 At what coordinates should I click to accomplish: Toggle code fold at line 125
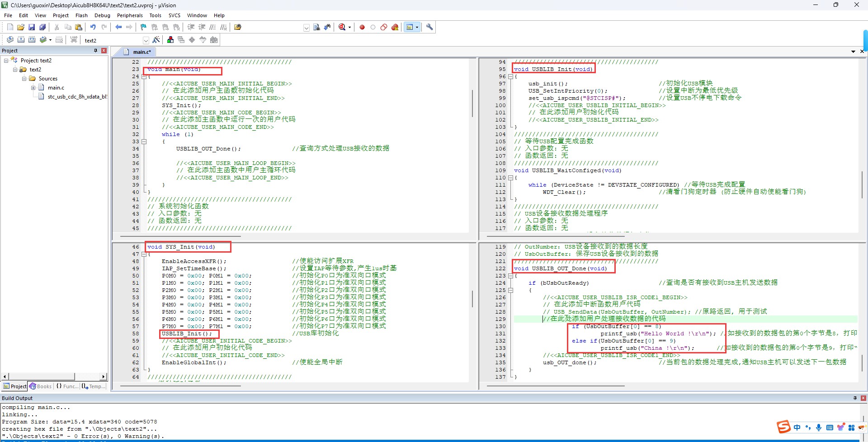coord(510,290)
